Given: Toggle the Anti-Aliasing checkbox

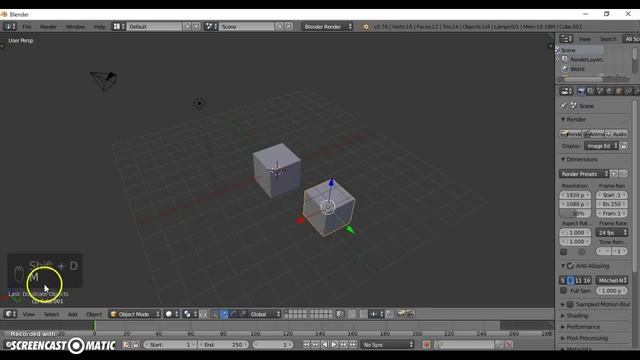Looking at the screenshot, I should (570, 266).
